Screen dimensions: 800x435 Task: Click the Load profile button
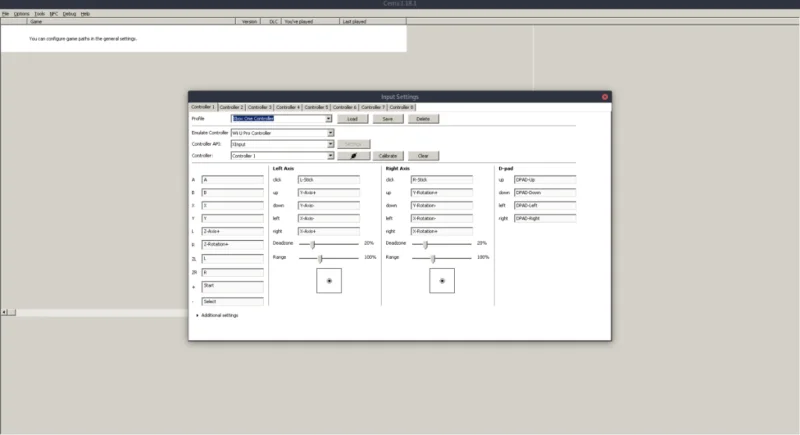(353, 119)
